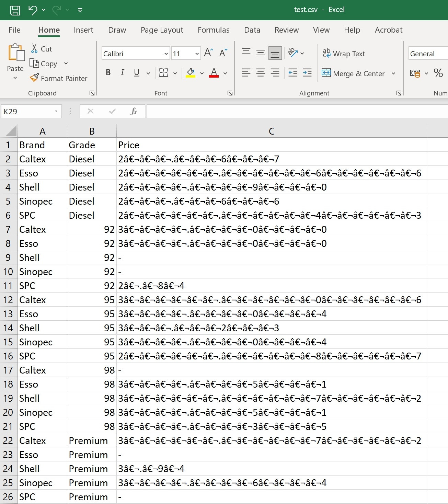Apply Percent Style icon
This screenshot has height=504, width=448.
click(438, 73)
